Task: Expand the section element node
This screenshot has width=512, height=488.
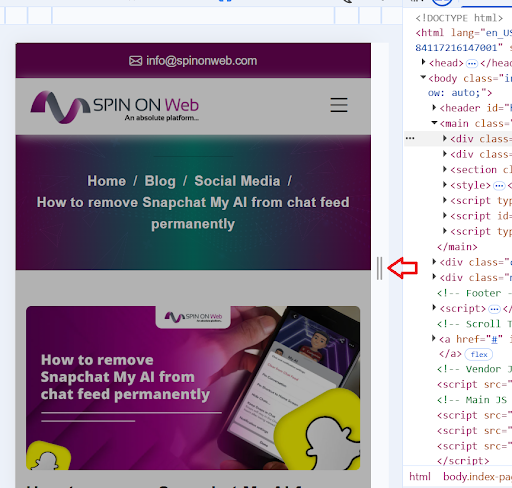Action: [445, 169]
